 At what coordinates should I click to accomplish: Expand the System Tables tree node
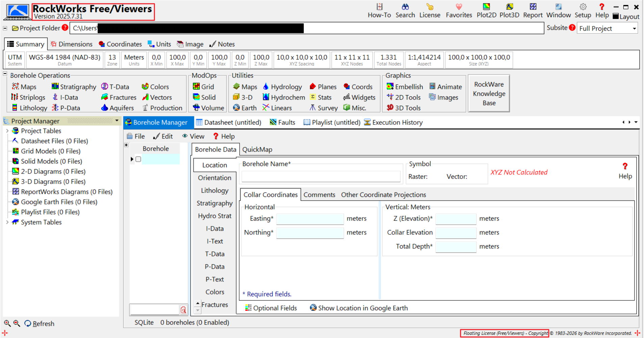(x=7, y=222)
